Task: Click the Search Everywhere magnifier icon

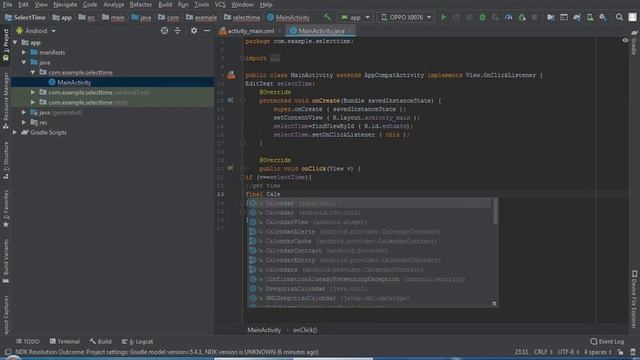Action: point(619,17)
